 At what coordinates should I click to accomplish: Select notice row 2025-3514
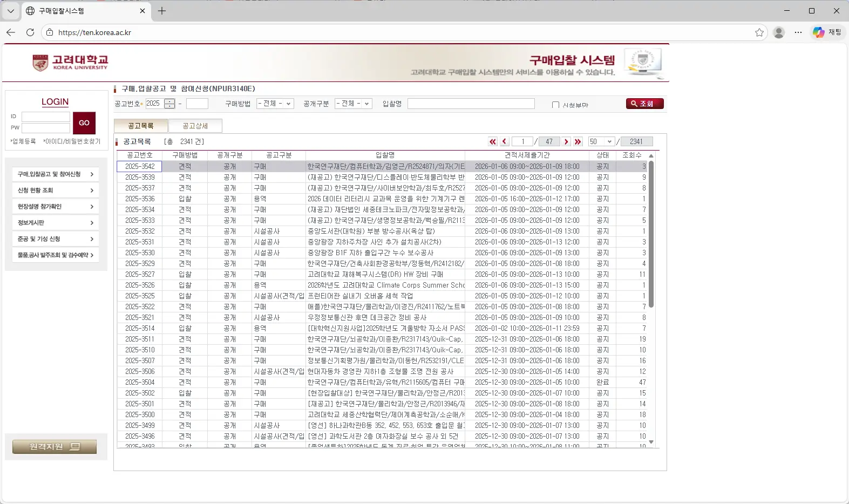pos(382,328)
